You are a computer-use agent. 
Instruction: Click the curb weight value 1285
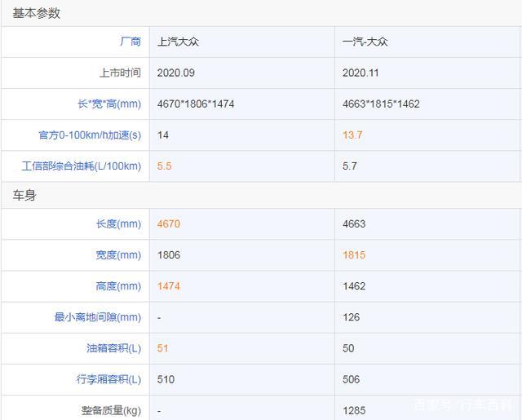click(x=354, y=411)
